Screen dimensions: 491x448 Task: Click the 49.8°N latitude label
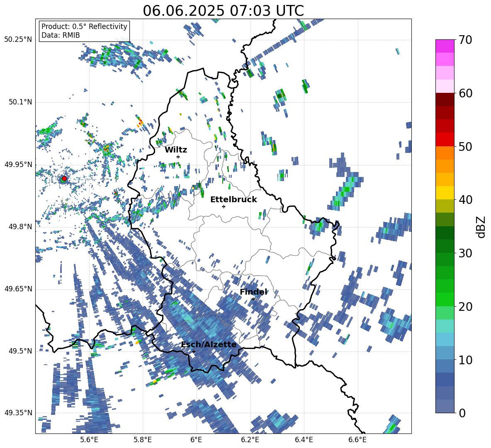coord(20,227)
